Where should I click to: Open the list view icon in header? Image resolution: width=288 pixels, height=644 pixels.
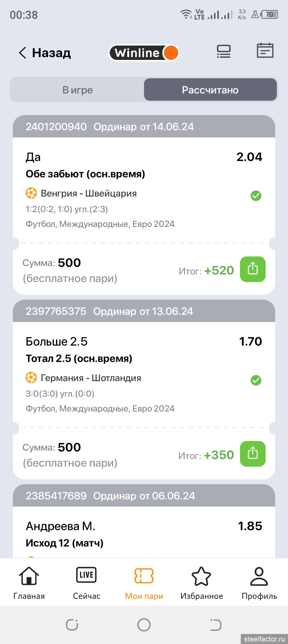(224, 52)
